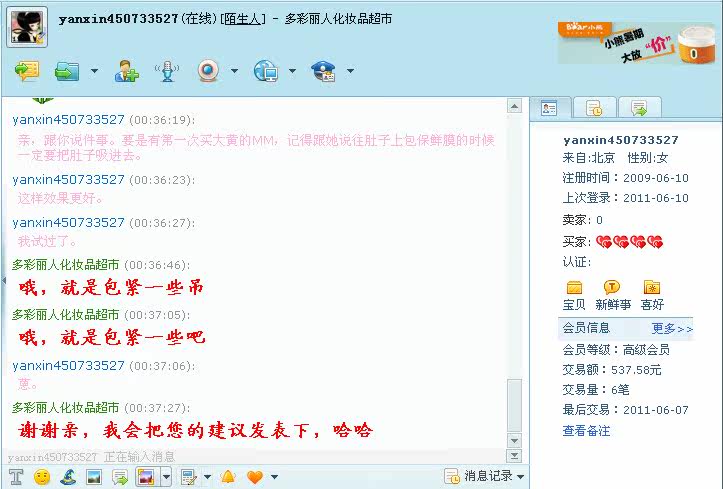723x489 pixels.
Task: Start a video chat with webcam icon
Action: [x=208, y=71]
